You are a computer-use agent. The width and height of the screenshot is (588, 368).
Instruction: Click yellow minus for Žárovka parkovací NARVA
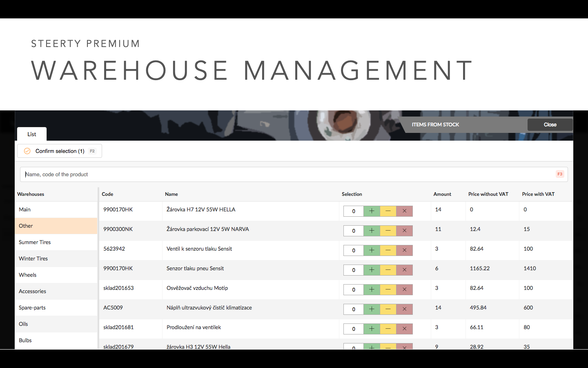coord(388,231)
